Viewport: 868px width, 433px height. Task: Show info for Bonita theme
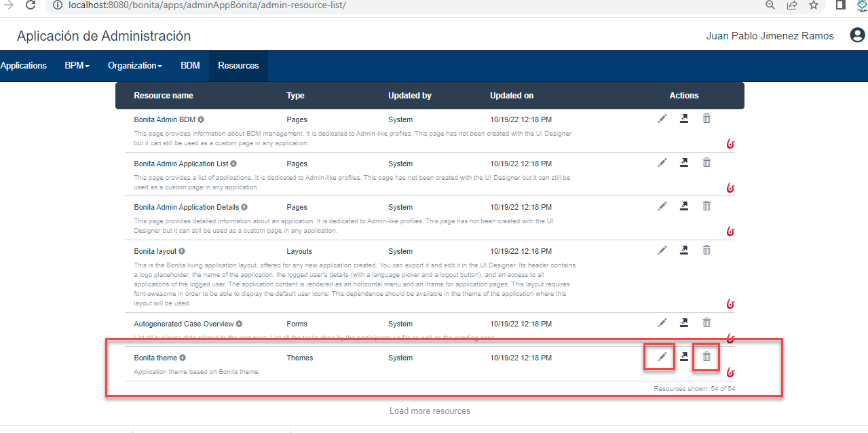tap(183, 358)
